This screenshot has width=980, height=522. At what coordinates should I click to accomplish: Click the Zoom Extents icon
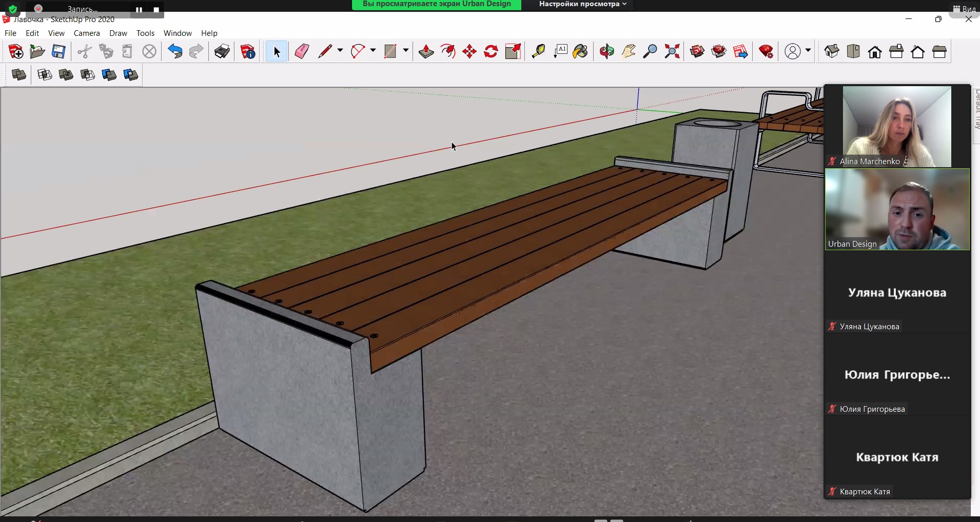pyautogui.click(x=672, y=51)
